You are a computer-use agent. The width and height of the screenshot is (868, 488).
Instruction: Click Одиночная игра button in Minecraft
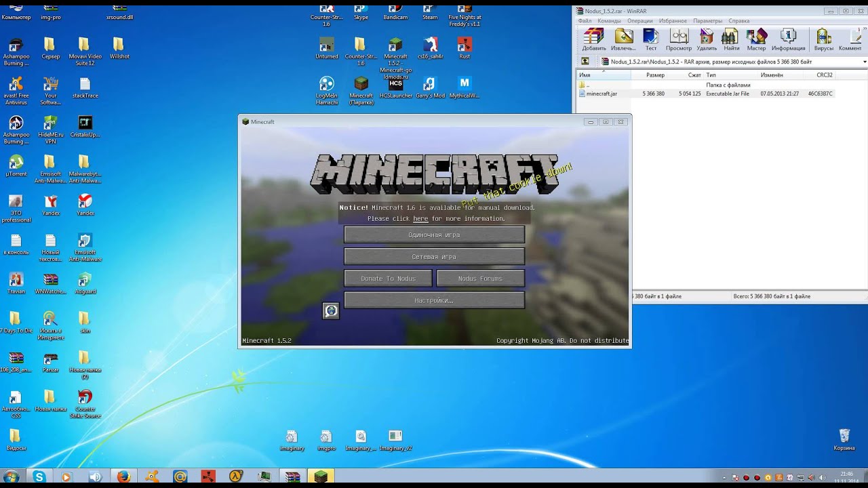(x=434, y=235)
